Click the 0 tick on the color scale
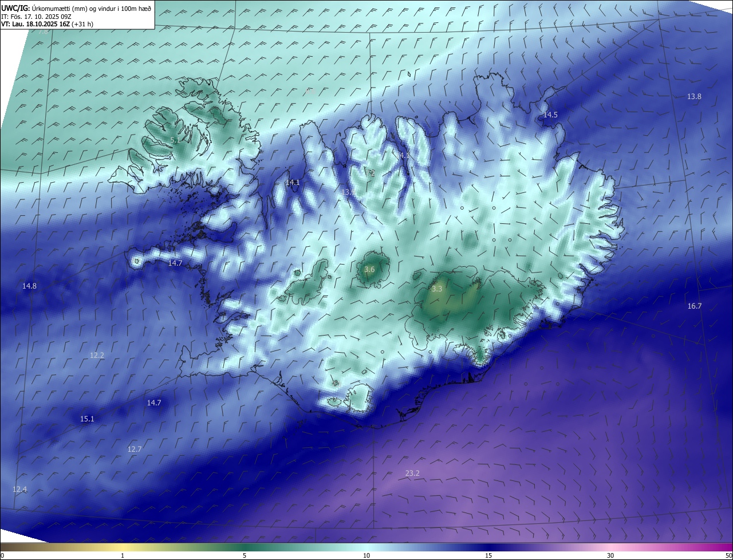Screen dimensions: 733x560 [x=2, y=555]
